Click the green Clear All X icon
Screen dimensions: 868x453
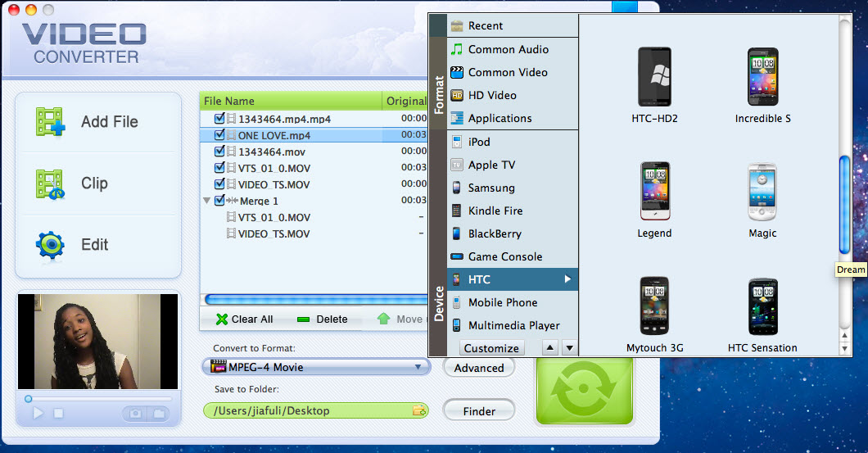pyautogui.click(x=222, y=319)
